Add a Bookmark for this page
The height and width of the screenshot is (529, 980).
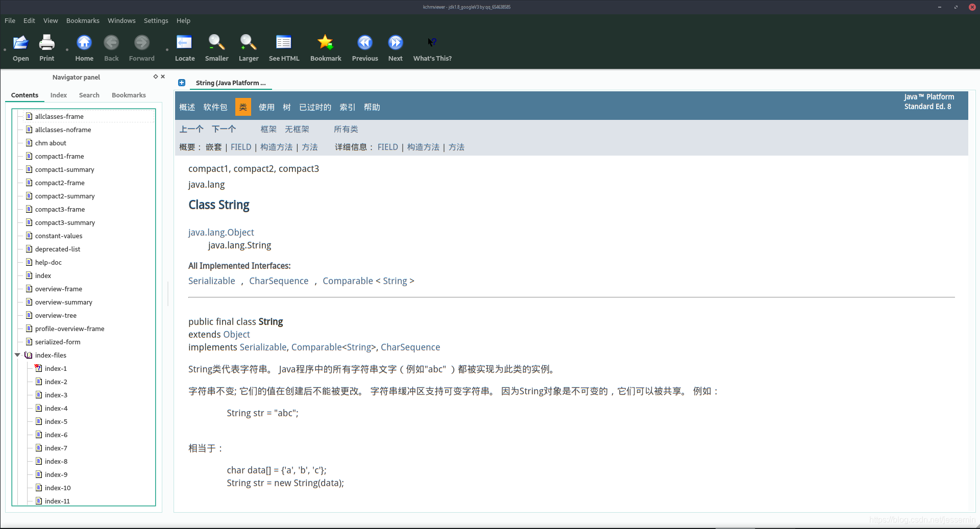pos(326,48)
